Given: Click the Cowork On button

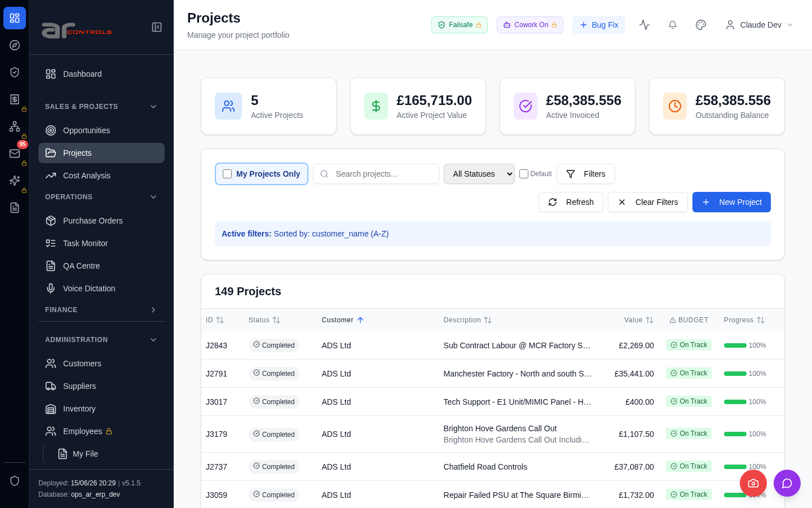Looking at the screenshot, I should [530, 25].
